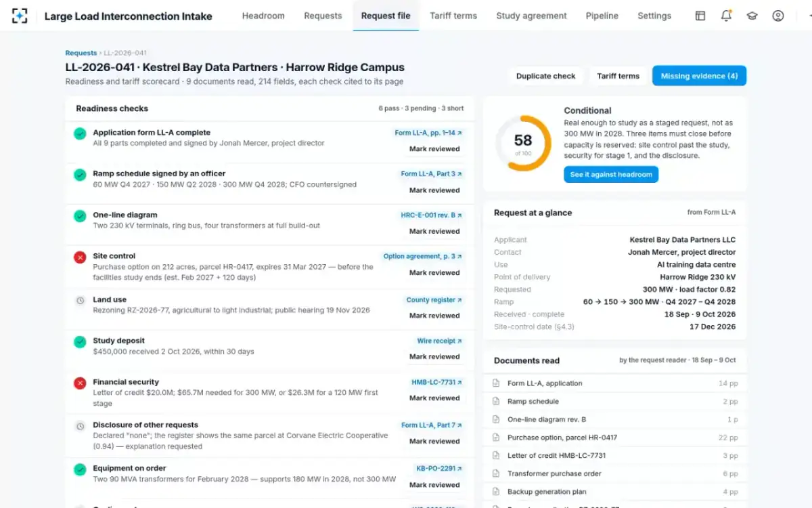The image size is (812, 508).
Task: Click the pending clock icon for Disclosure of other requests
Action: (80, 426)
